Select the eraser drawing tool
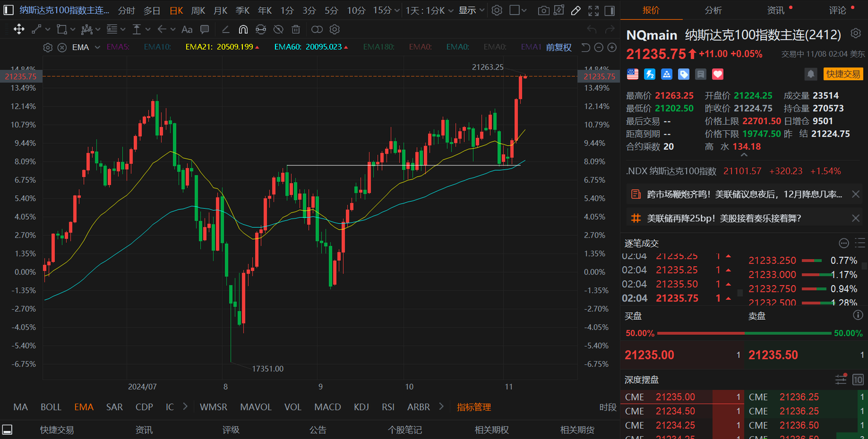The height and width of the screenshot is (439, 868). point(225,30)
